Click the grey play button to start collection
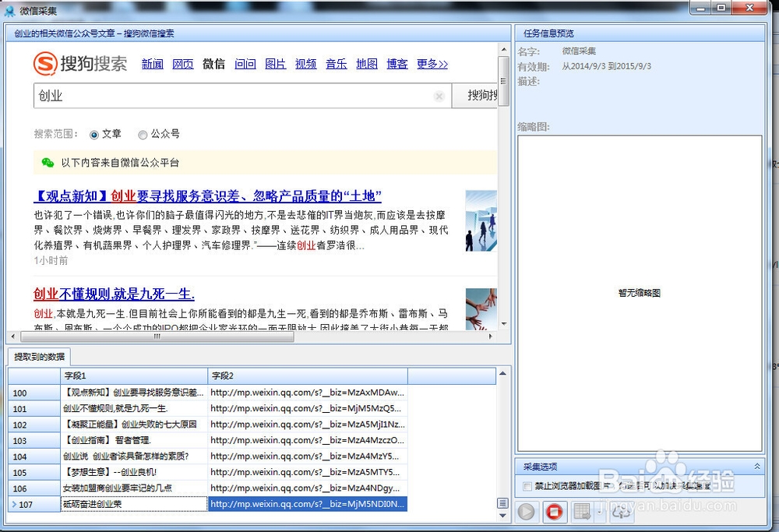 coord(526,511)
